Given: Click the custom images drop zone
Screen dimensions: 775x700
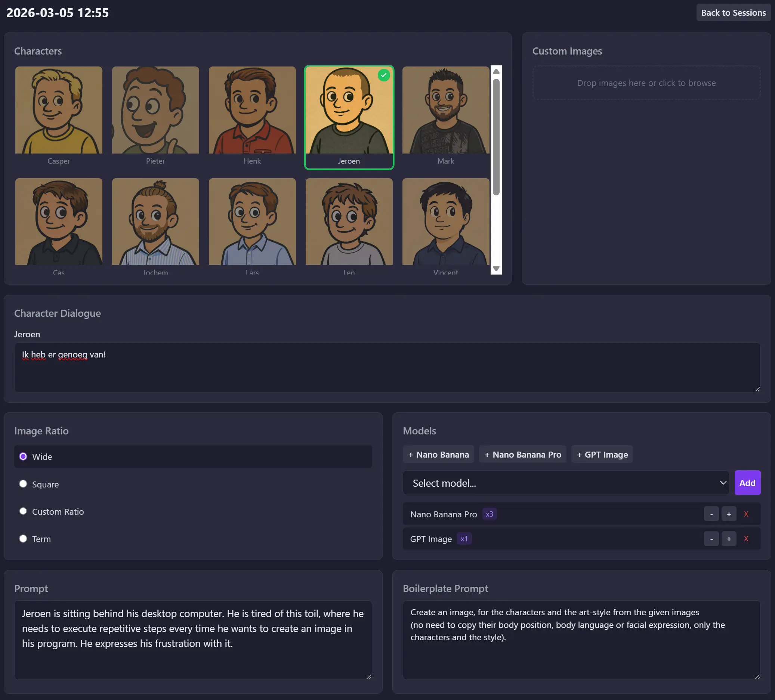Looking at the screenshot, I should point(646,83).
